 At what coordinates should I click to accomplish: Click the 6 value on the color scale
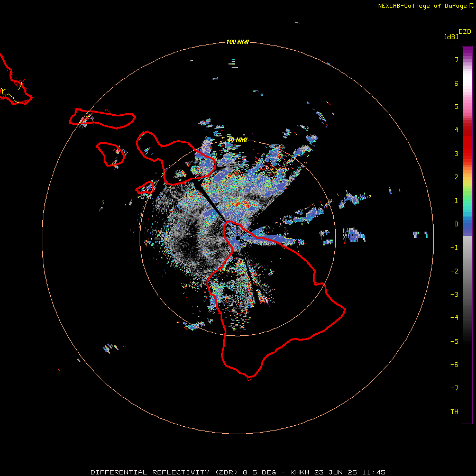tap(456, 83)
